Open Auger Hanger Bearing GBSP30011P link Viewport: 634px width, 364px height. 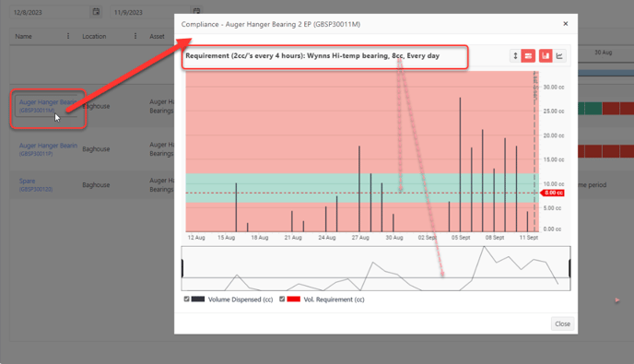pyautogui.click(x=48, y=149)
